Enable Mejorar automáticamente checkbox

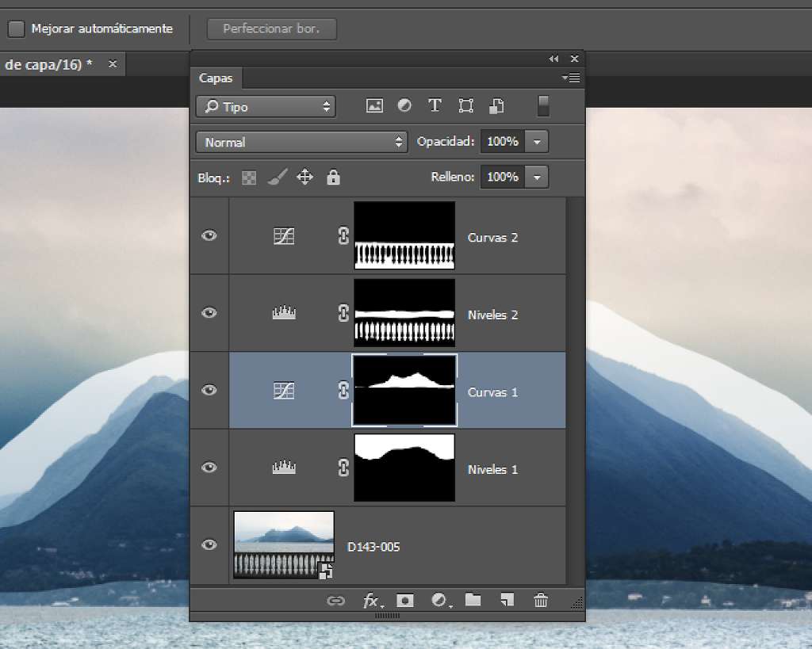(x=16, y=29)
